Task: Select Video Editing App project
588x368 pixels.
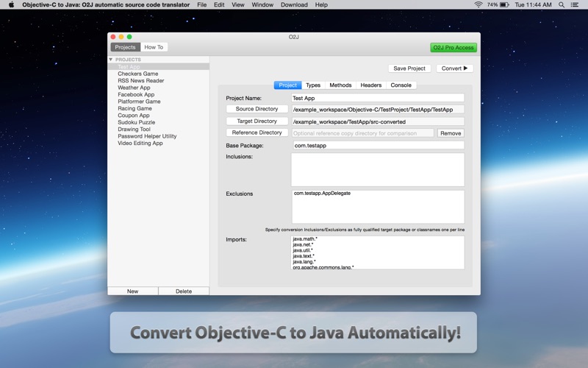Action: point(158,143)
